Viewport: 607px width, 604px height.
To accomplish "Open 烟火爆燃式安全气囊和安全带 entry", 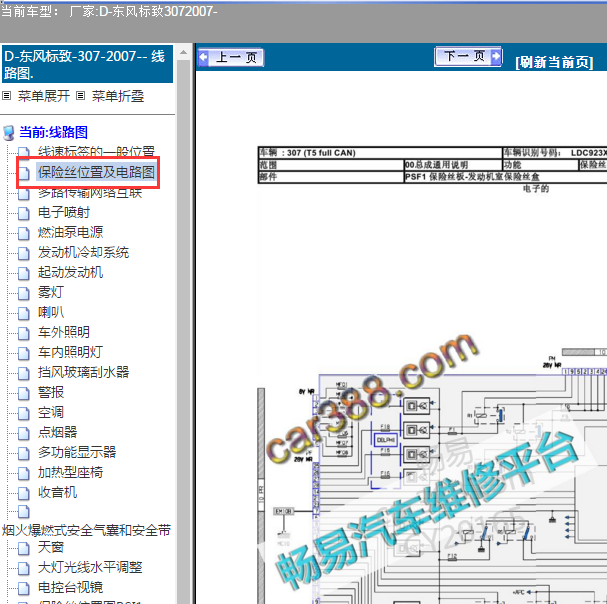I will tap(86, 530).
